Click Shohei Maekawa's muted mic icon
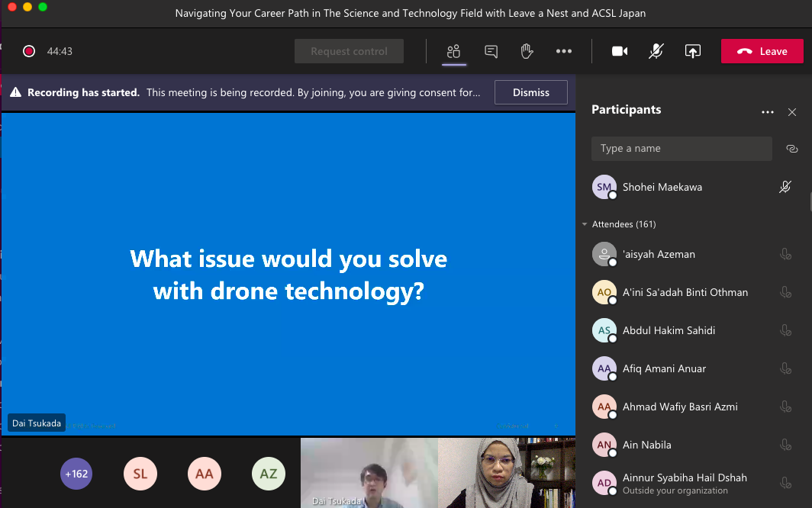This screenshot has height=508, width=812. click(x=785, y=187)
